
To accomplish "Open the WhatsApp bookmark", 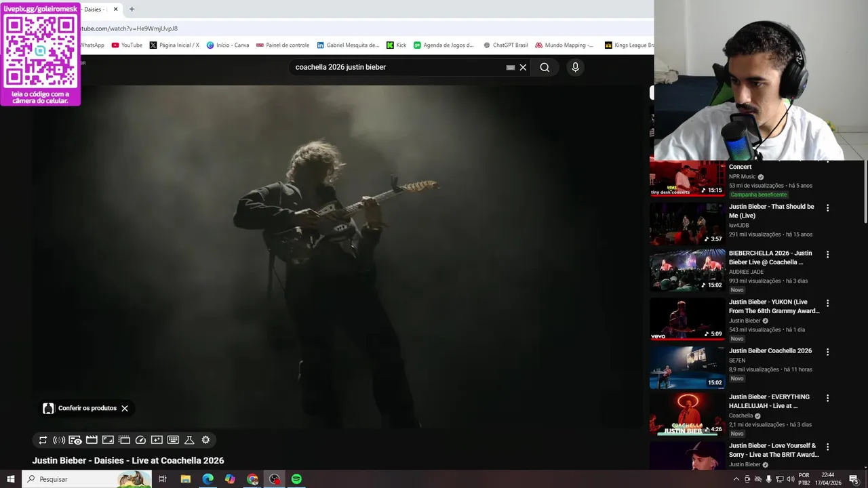I will click(x=92, y=45).
